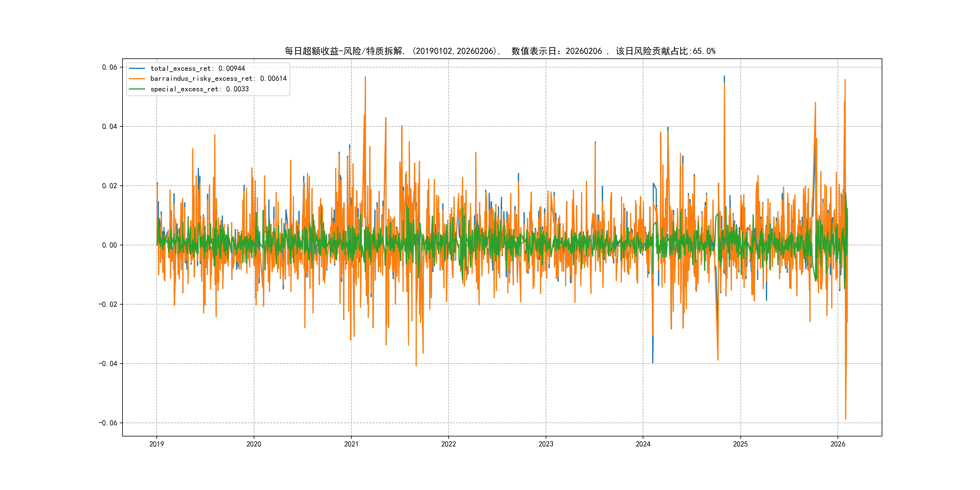Select the barraindus_risky_excess_ret legend label
The image size is (980, 490).
[218, 79]
